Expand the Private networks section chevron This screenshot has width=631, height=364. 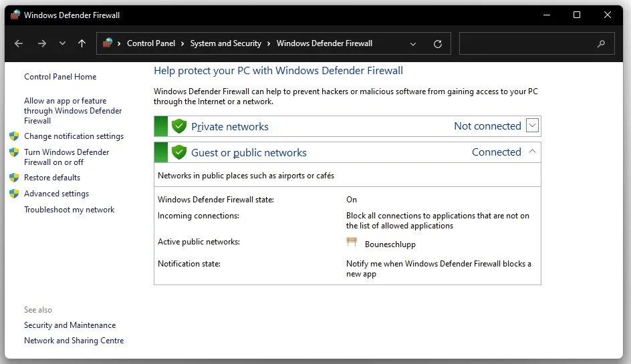pyautogui.click(x=532, y=126)
